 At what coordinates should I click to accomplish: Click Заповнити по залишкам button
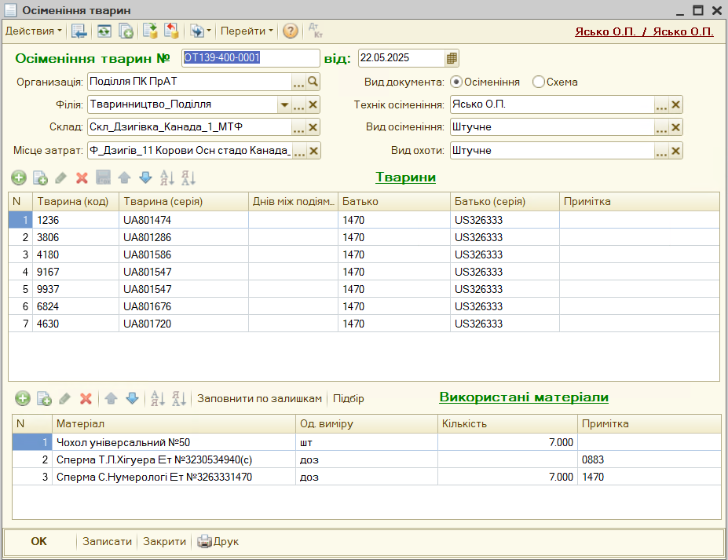click(x=259, y=398)
